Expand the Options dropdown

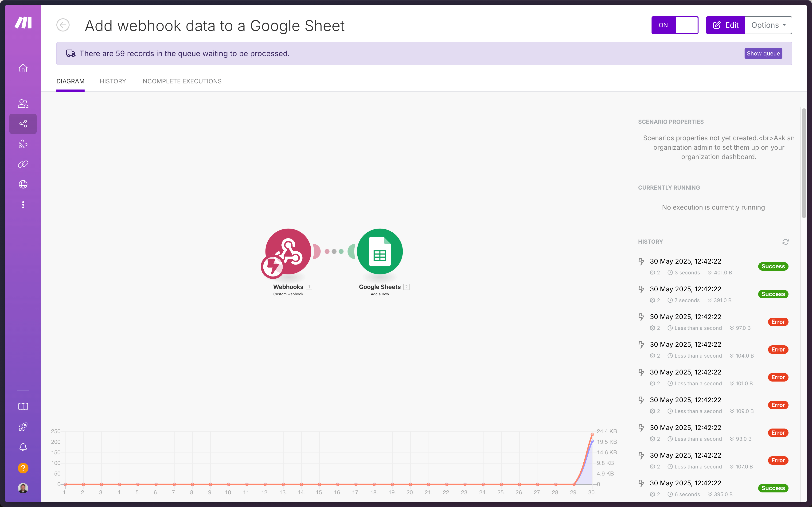768,25
